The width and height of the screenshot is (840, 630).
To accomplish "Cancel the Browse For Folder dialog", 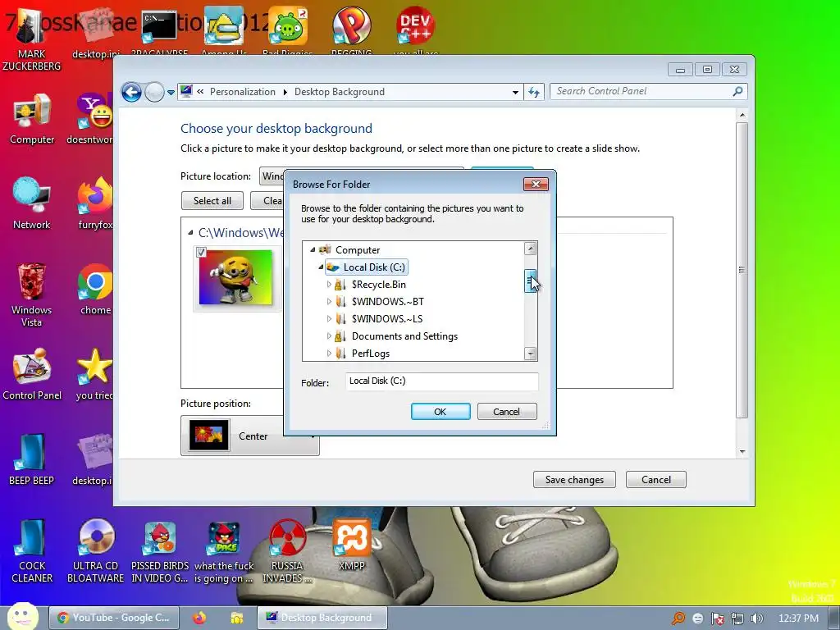I will [x=506, y=412].
